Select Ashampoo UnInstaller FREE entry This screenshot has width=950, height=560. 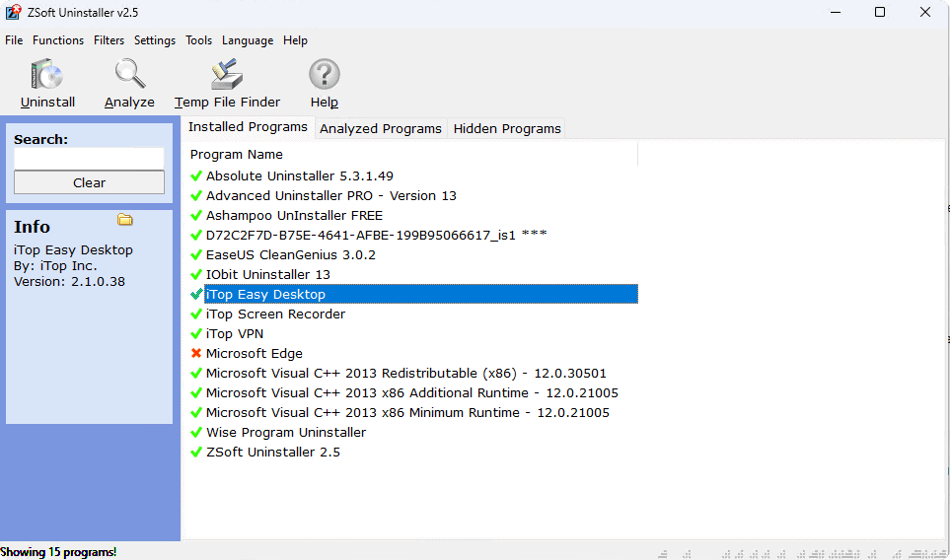coord(294,216)
